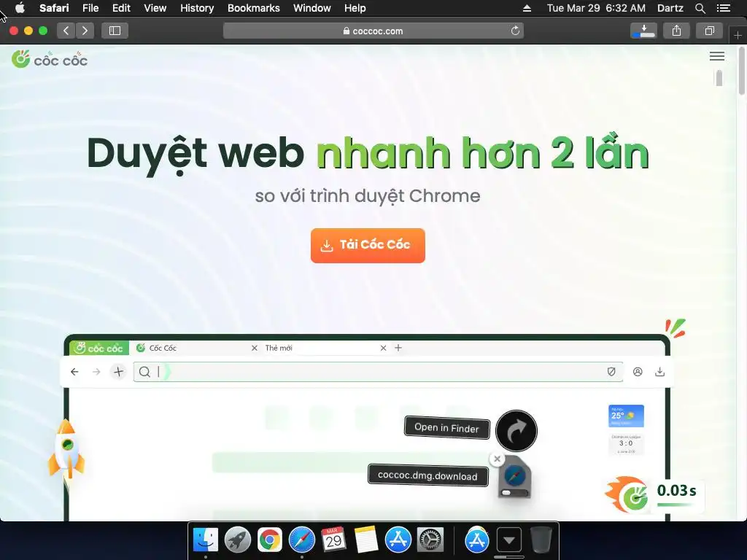The height and width of the screenshot is (560, 747).
Task: Click the preview browser back arrow
Action: 74,372
